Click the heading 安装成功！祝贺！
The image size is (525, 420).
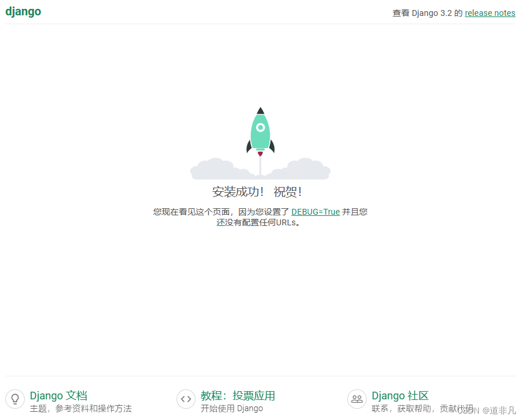pos(257,192)
